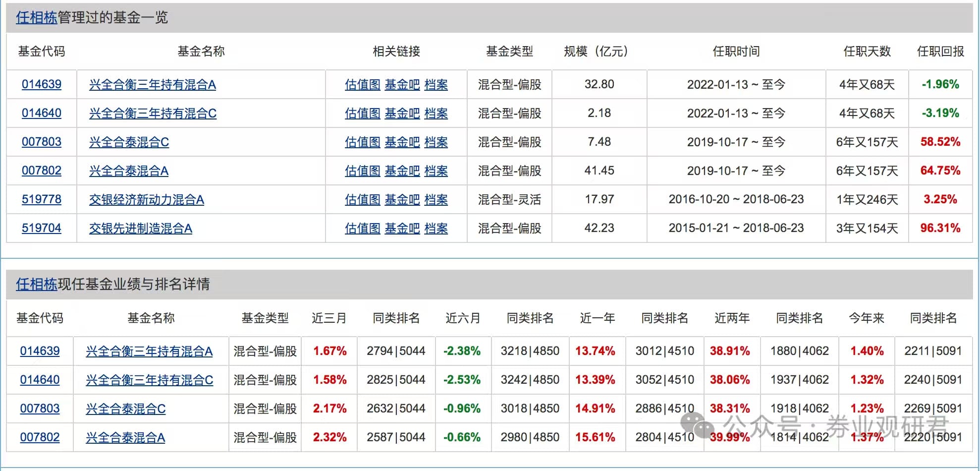Open 估值图 for 兴全合衡三年持有混合A
Image resolution: width=980 pixels, height=471 pixels.
coord(362,85)
